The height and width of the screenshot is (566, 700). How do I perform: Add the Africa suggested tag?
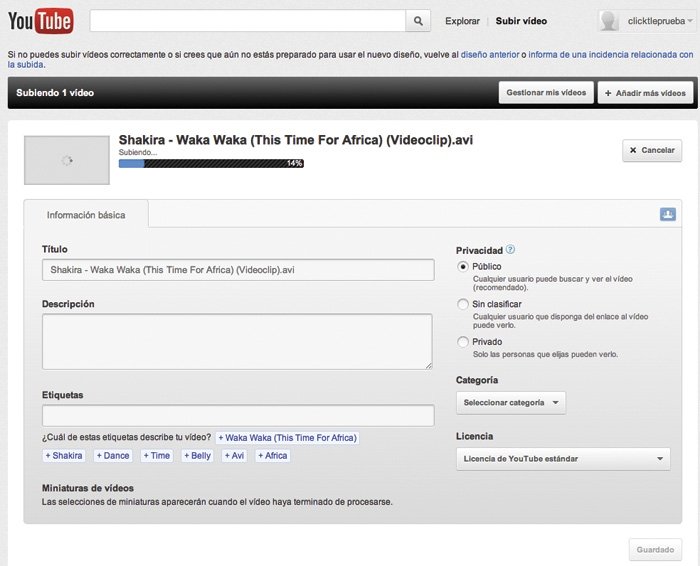(x=273, y=456)
